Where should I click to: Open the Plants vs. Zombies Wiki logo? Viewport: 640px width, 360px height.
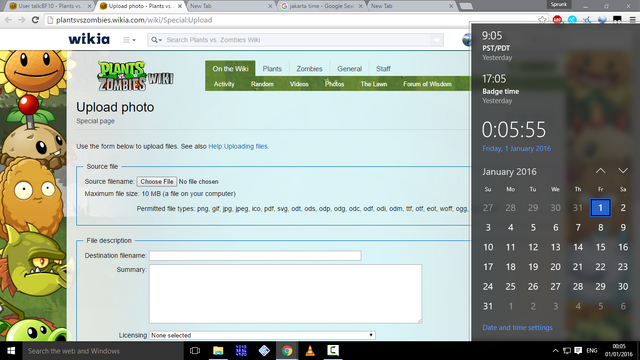136,76
